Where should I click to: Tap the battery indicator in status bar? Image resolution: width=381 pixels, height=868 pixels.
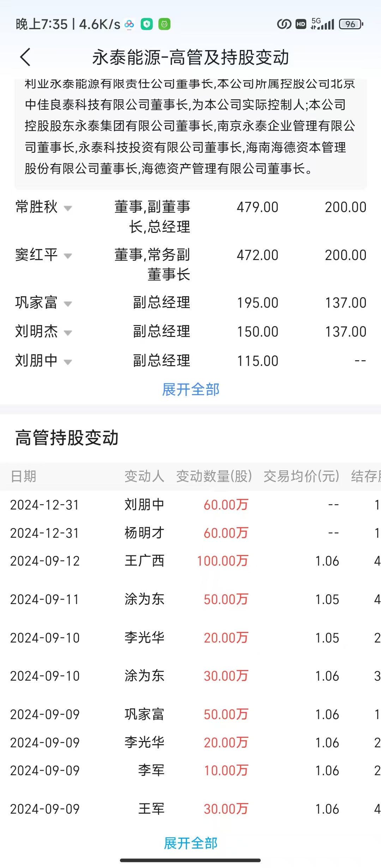(351, 24)
